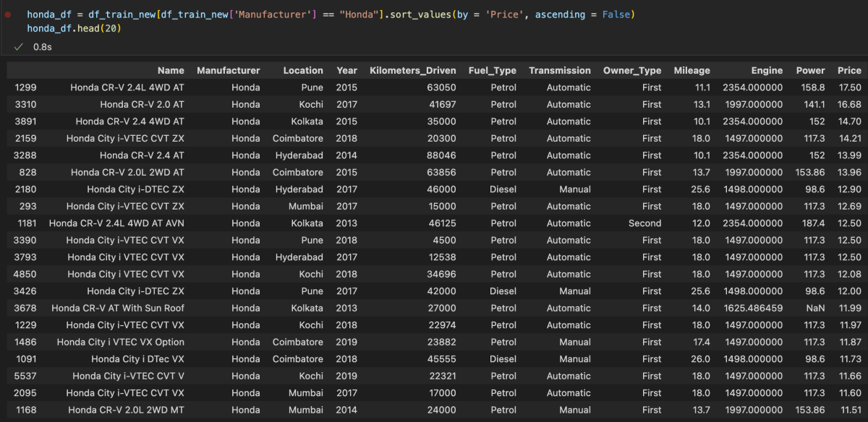The width and height of the screenshot is (868, 422).
Task: Click the Mileage value 26.0
Action: click(x=702, y=358)
